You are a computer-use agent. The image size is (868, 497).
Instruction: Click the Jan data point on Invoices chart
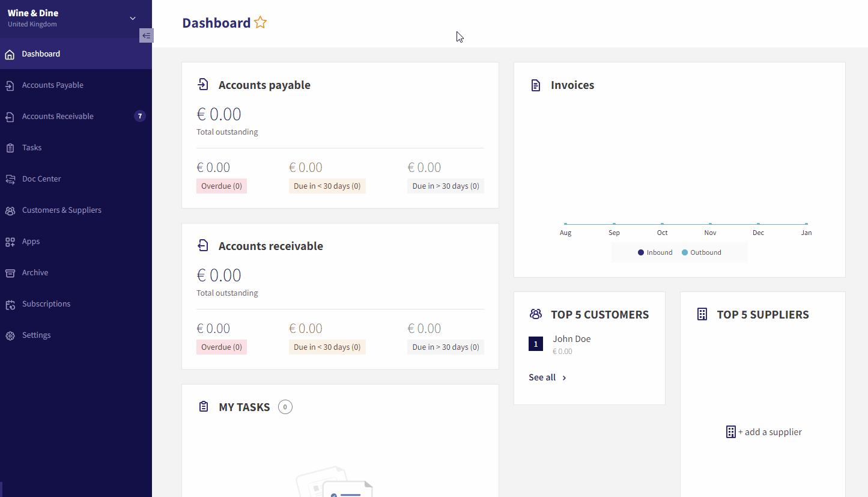pyautogui.click(x=806, y=224)
